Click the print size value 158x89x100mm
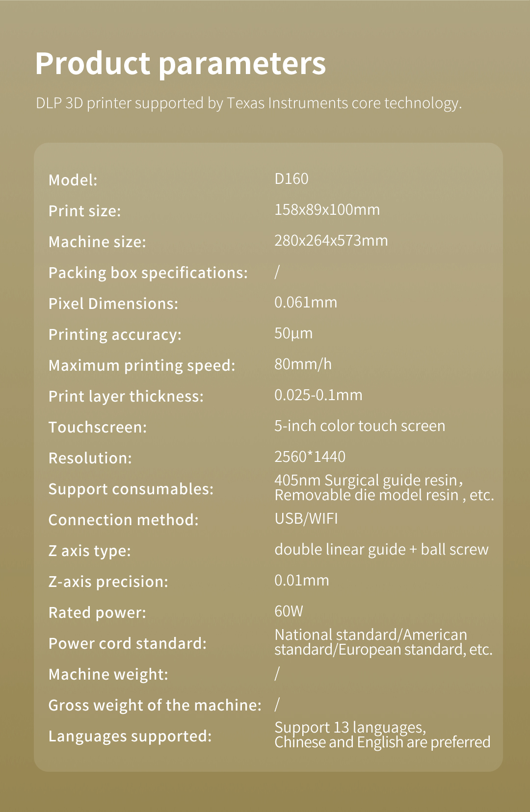Image resolution: width=530 pixels, height=812 pixels. pos(327,210)
